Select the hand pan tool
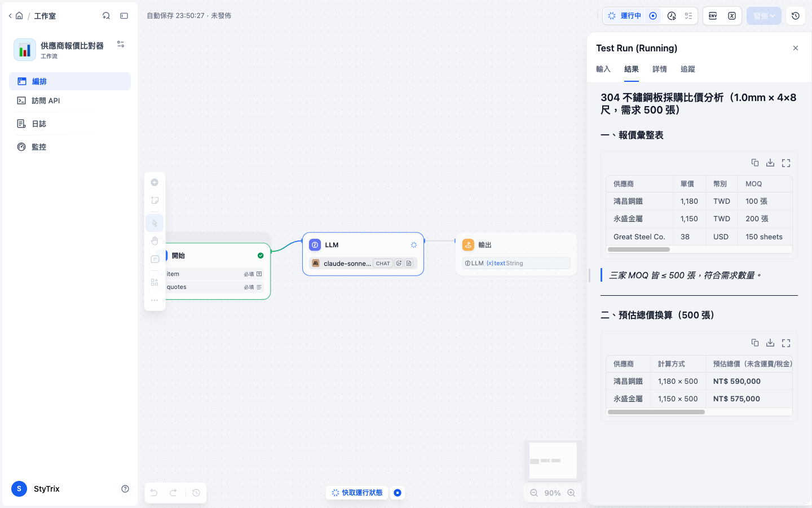Viewport: 812px width, 508px height. (x=155, y=241)
